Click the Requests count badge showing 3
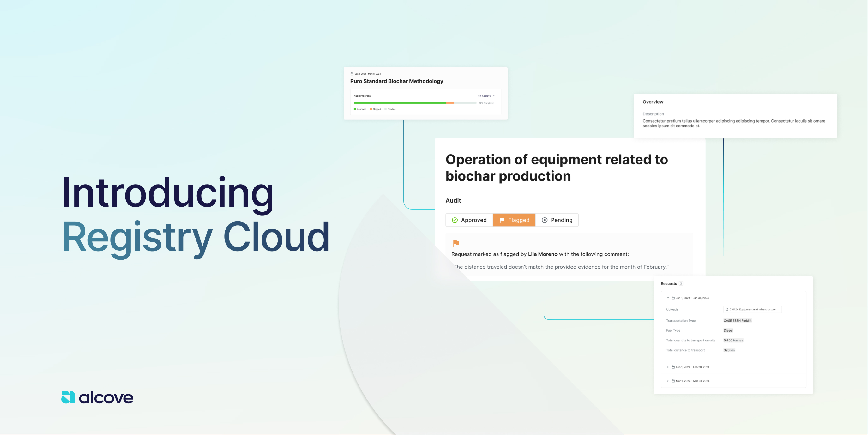 click(x=681, y=284)
